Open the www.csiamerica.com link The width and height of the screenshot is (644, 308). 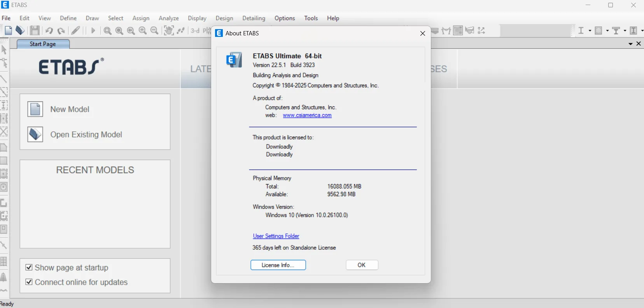307,115
